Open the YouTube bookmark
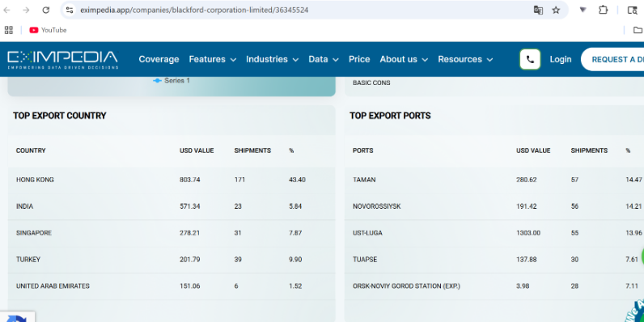This screenshot has width=644, height=322. pyautogui.click(x=48, y=30)
